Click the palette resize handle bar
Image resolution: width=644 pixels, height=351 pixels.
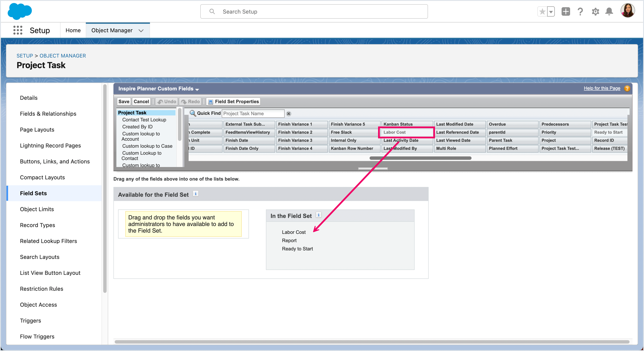pos(373,169)
